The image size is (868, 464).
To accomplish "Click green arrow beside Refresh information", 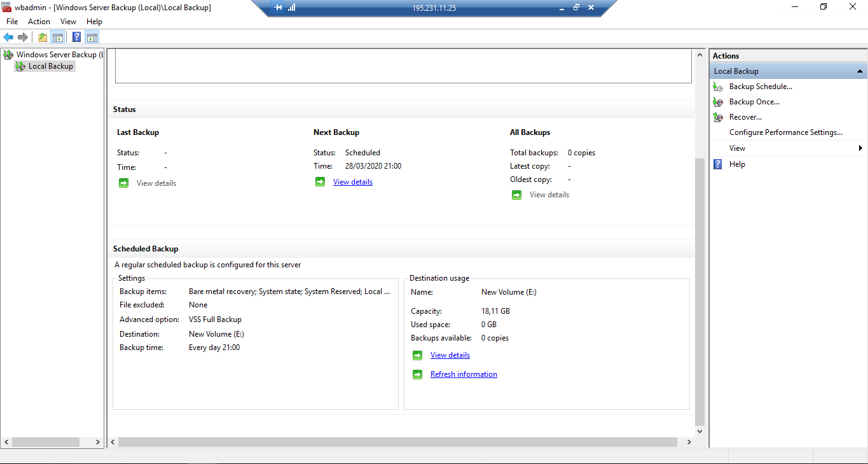I will (x=417, y=374).
